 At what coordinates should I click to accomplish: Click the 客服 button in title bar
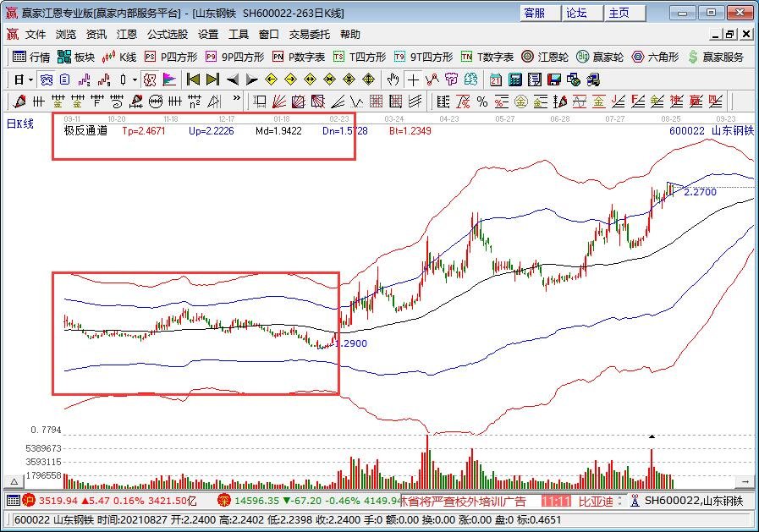pyautogui.click(x=541, y=13)
